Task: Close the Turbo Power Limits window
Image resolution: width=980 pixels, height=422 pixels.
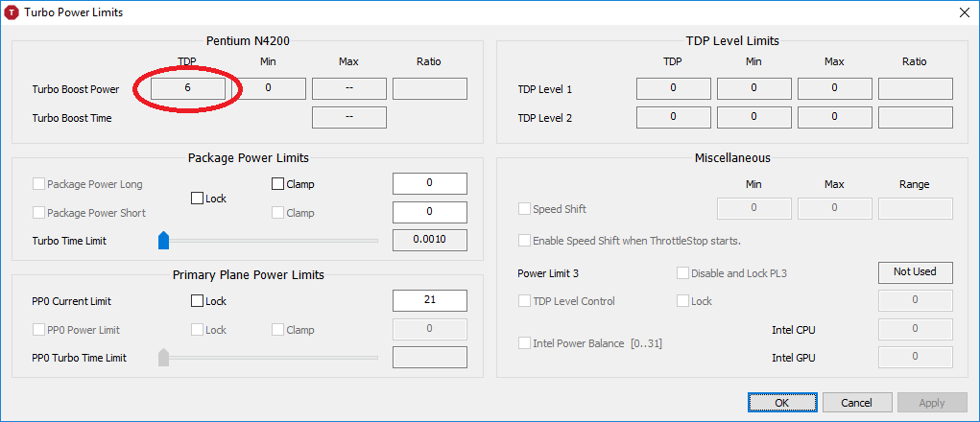Action: point(963,12)
